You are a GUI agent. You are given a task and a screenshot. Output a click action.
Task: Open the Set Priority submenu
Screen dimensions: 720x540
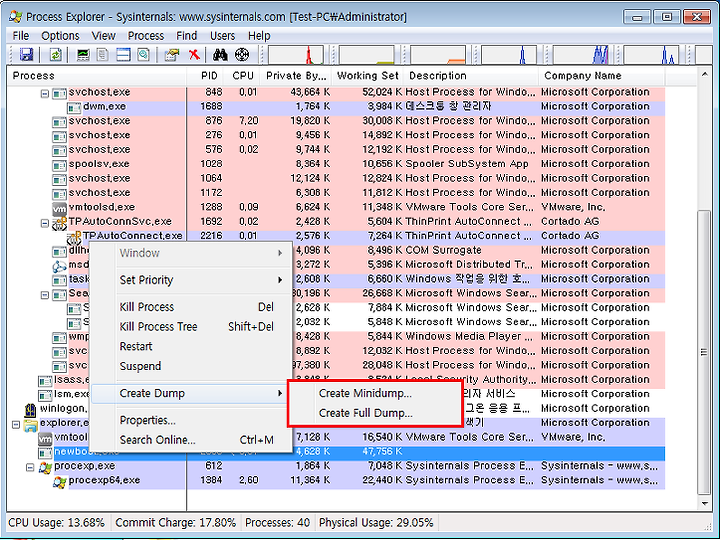[191, 280]
